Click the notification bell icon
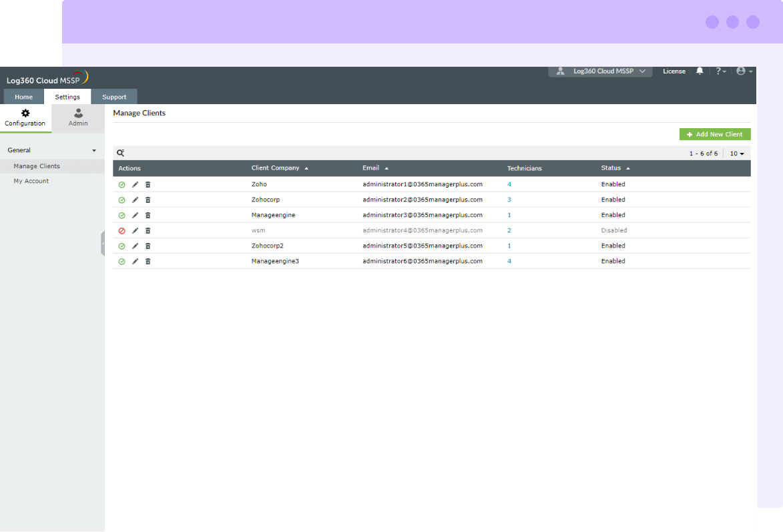This screenshot has height=532, width=783. click(x=699, y=71)
